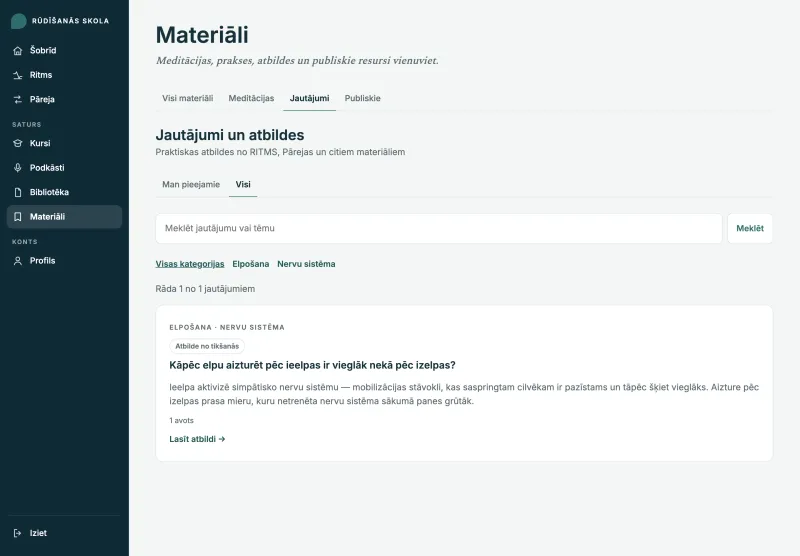The height and width of the screenshot is (556, 800).
Task: Open Podkāsti in the sidebar
Action: coord(64,168)
